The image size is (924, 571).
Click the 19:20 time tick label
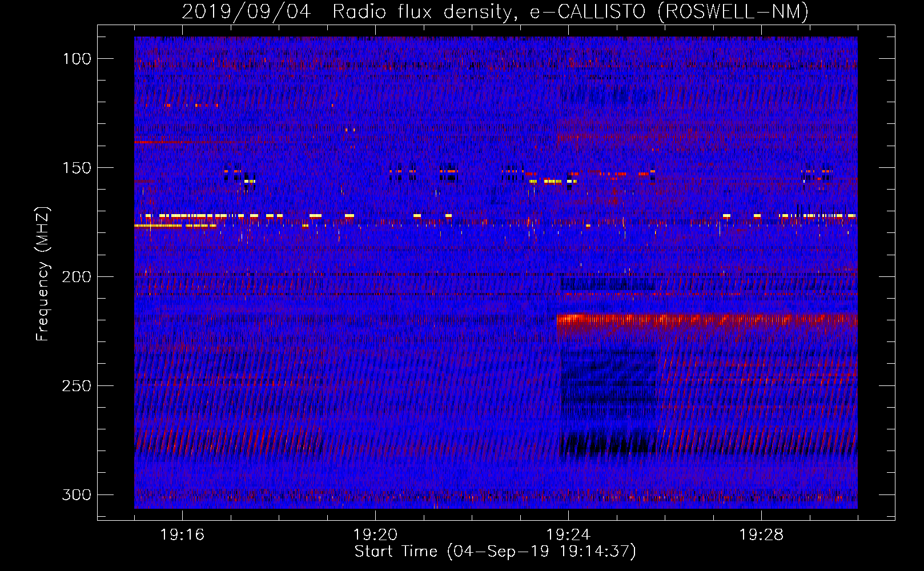tap(375, 535)
